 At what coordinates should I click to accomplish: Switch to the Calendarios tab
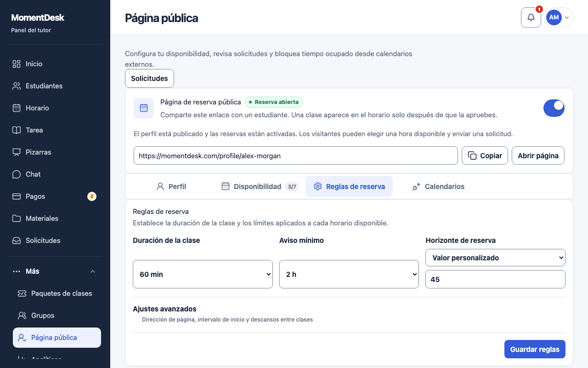coord(438,186)
